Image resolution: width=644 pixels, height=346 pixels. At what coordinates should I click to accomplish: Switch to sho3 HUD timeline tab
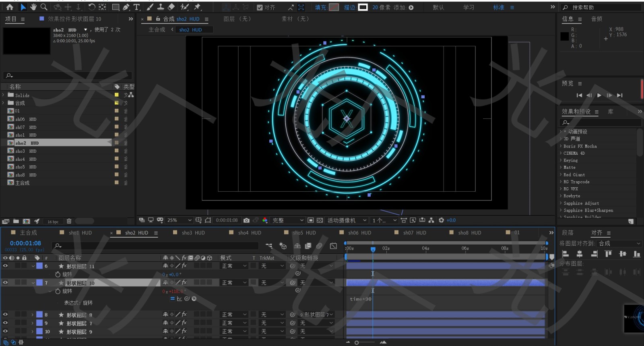tap(193, 233)
